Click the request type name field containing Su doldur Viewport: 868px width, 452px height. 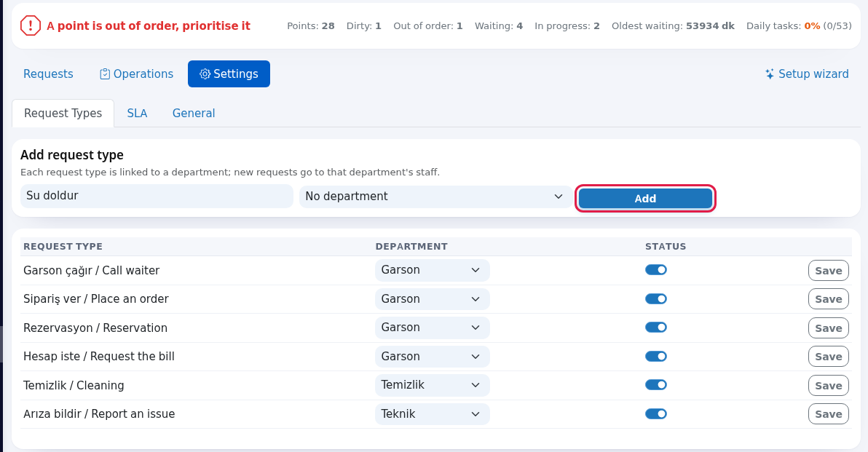[157, 197]
